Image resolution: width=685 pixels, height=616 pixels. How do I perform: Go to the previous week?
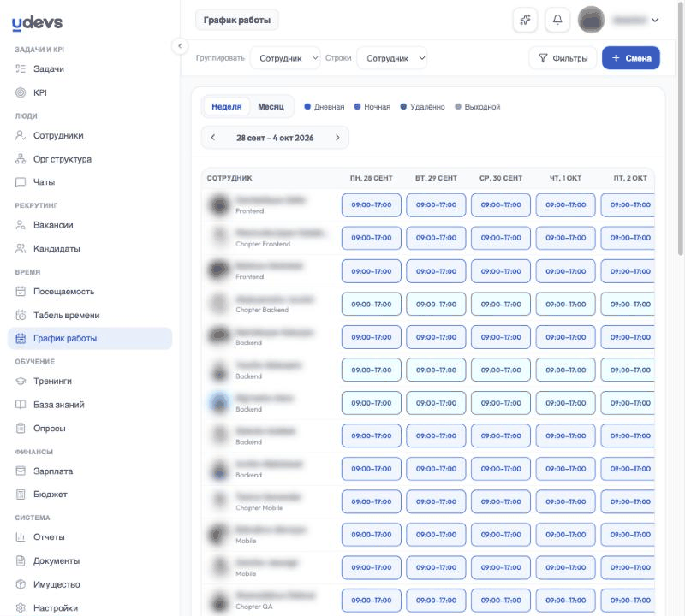click(212, 138)
